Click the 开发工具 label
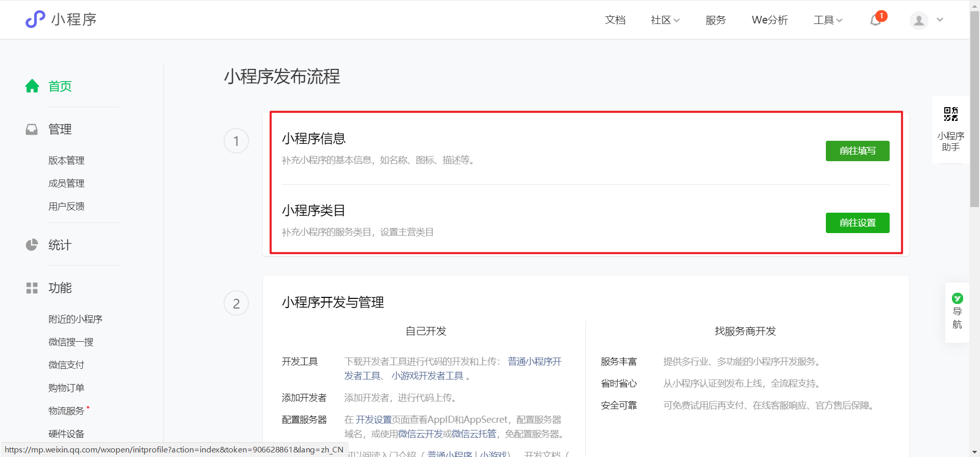Screen dimensions: 980x457 (300, 361)
